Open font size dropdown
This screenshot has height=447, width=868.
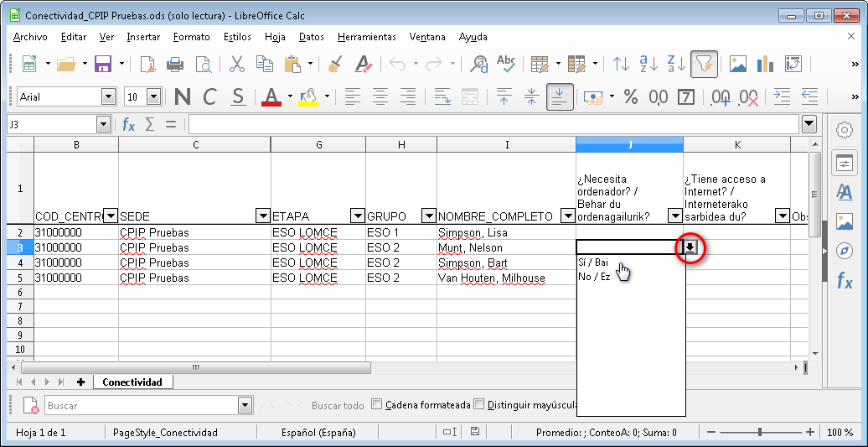[154, 97]
